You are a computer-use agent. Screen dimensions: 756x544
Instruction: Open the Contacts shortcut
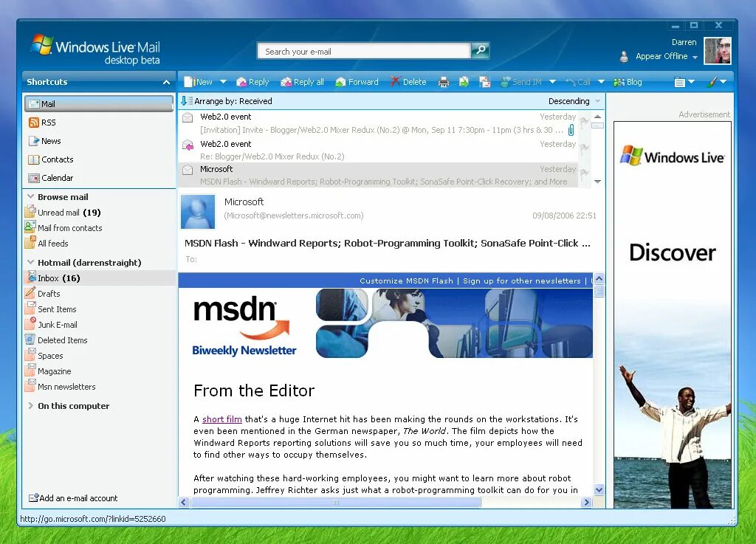coord(51,159)
